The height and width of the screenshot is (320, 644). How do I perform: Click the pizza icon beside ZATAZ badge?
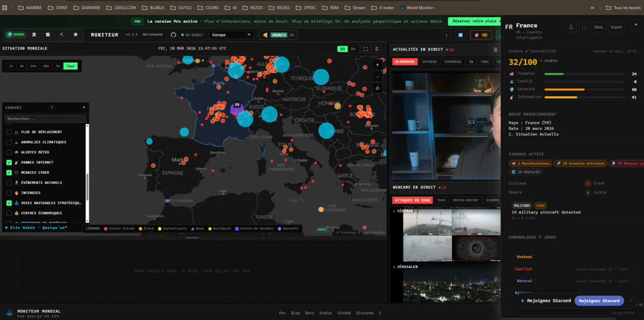(x=265, y=35)
